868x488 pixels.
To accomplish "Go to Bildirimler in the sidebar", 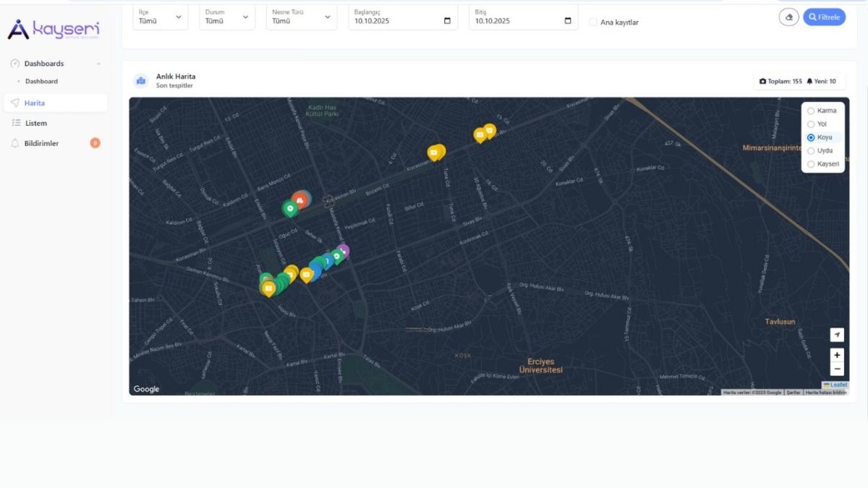I will tap(41, 143).
